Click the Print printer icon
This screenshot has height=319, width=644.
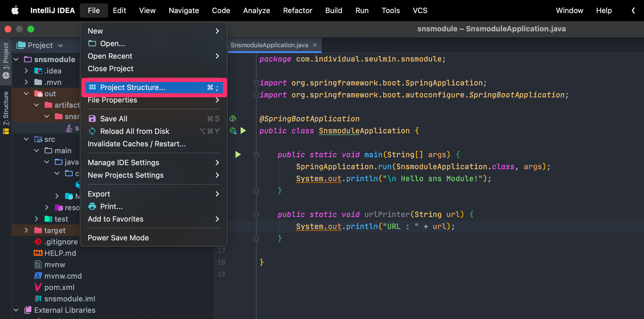click(92, 206)
